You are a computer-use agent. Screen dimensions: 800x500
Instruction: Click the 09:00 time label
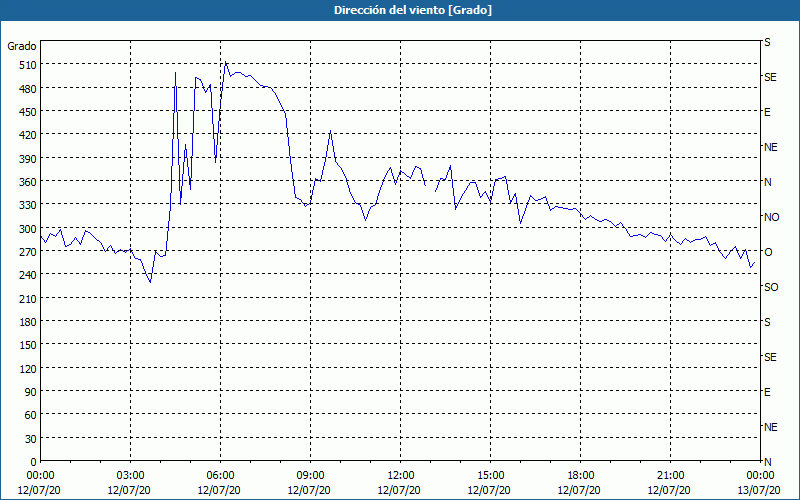[x=311, y=476]
